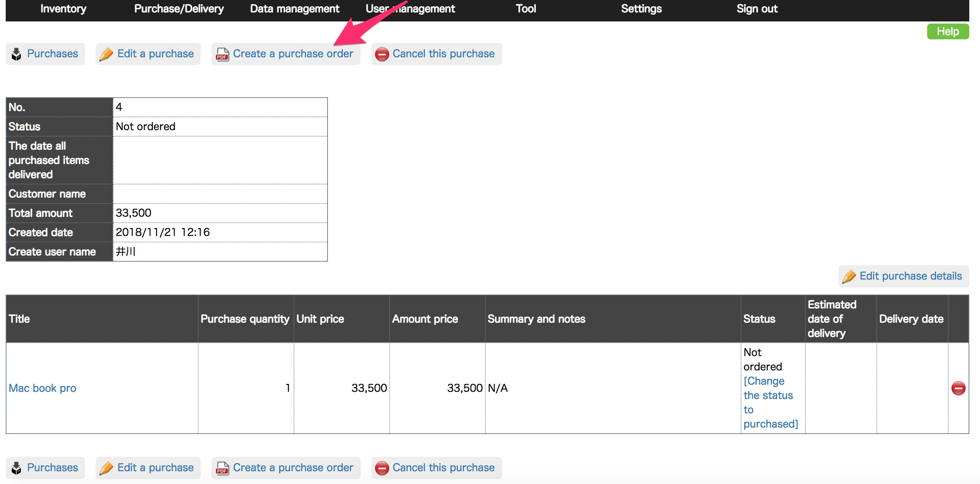Click the Total amount value 33,500 in details table
The image size is (980, 484).
[x=134, y=213]
